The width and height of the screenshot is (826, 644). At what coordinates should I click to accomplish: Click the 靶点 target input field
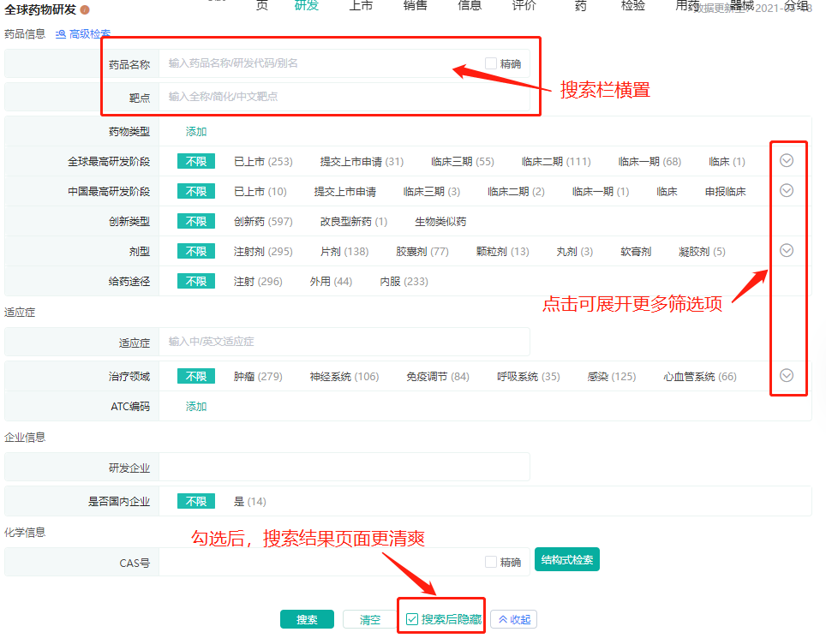[x=343, y=97]
